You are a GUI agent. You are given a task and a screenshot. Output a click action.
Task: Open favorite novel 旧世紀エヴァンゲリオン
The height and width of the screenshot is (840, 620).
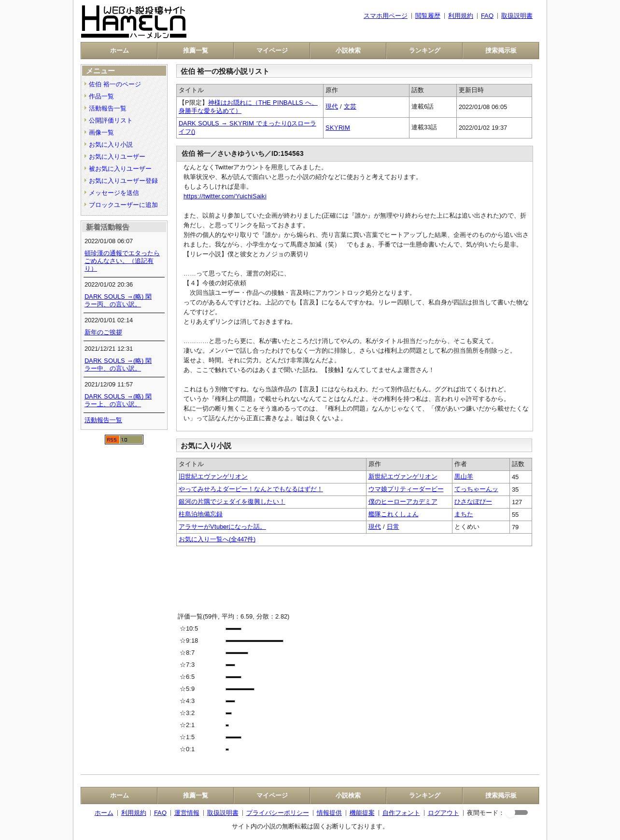pyautogui.click(x=213, y=477)
